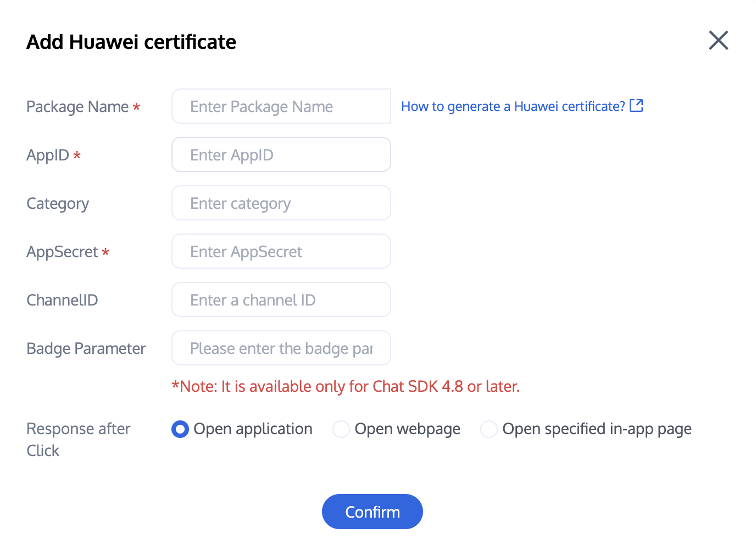
Task: Open 'How to generate a Huawei certificate?' link
Action: pyautogui.click(x=513, y=106)
